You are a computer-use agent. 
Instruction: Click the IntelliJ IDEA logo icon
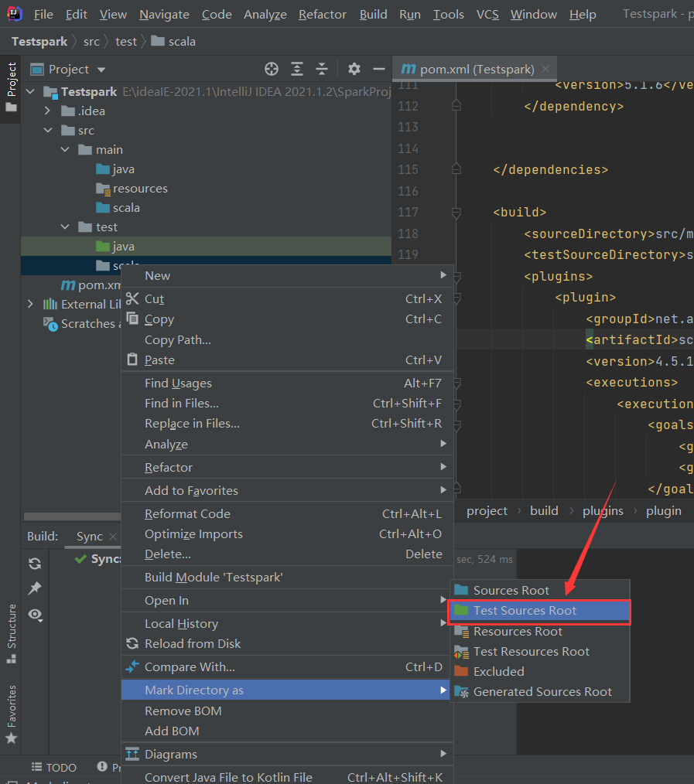pos(14,13)
